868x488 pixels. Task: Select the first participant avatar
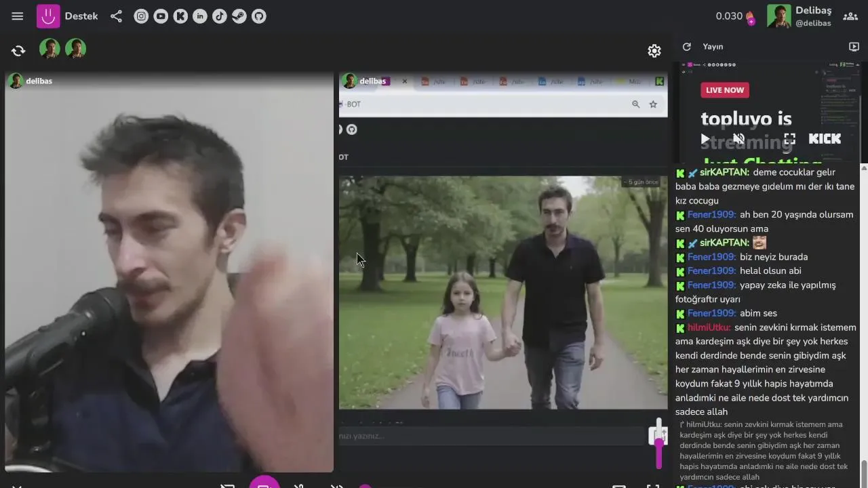tap(50, 49)
